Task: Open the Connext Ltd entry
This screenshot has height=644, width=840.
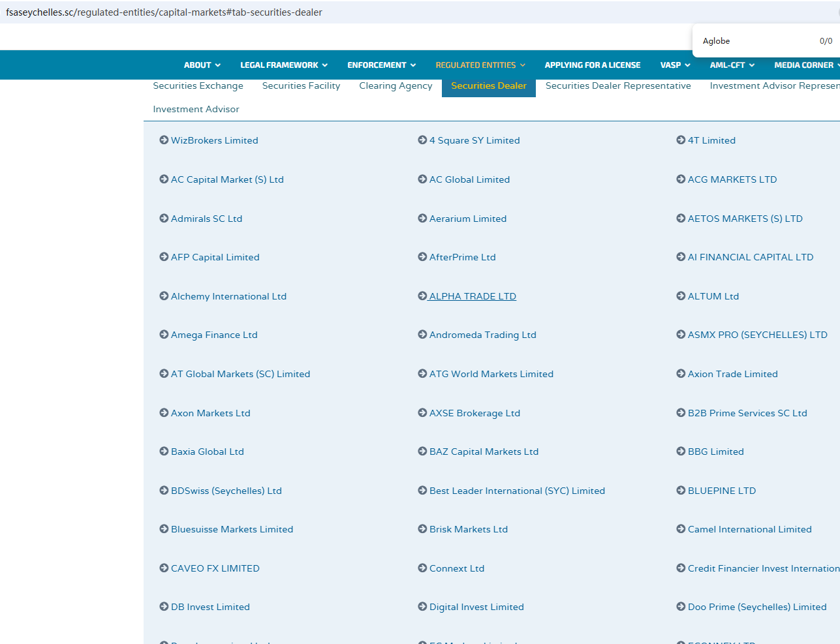Action: [x=457, y=568]
